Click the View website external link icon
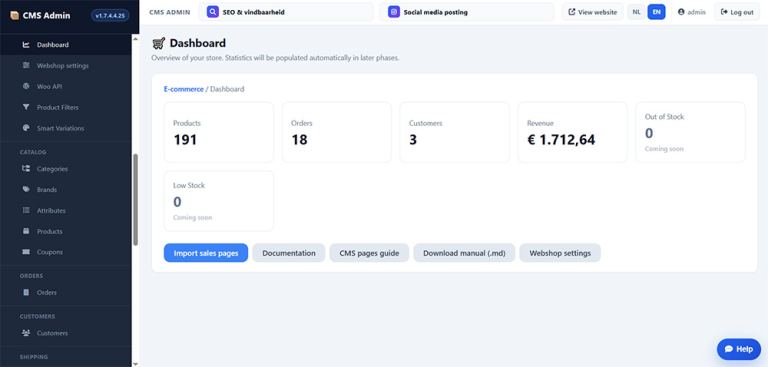 pos(572,12)
